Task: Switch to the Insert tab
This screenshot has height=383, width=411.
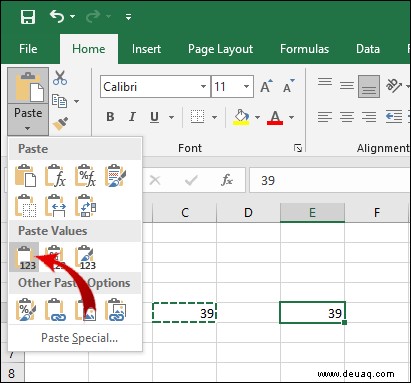Action: pyautogui.click(x=146, y=49)
